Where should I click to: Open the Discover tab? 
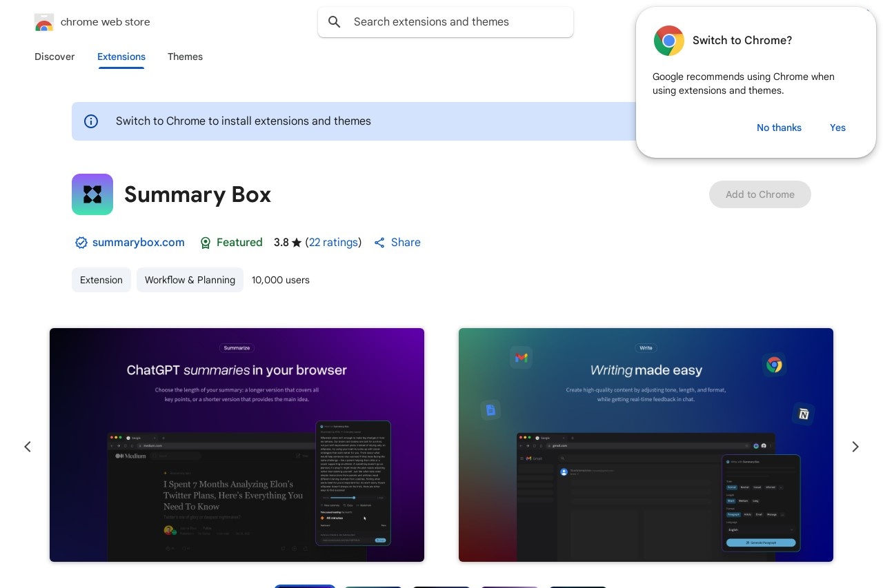click(54, 57)
